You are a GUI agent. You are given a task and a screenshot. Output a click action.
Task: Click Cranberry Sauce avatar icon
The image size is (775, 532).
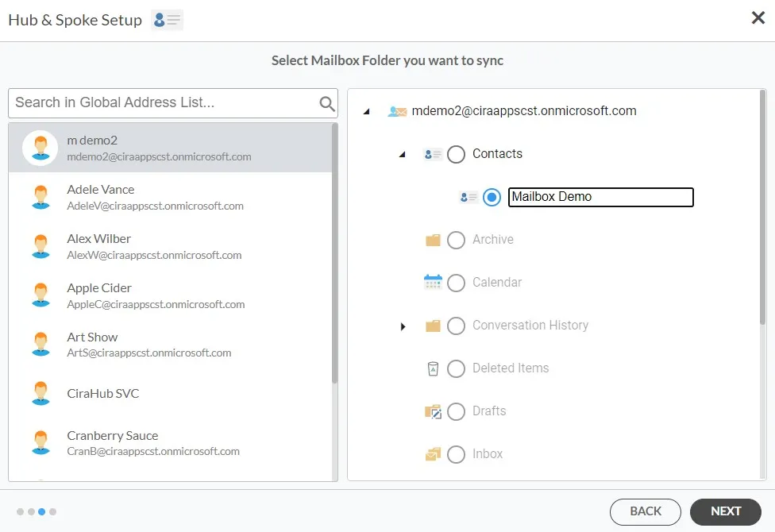(x=40, y=442)
